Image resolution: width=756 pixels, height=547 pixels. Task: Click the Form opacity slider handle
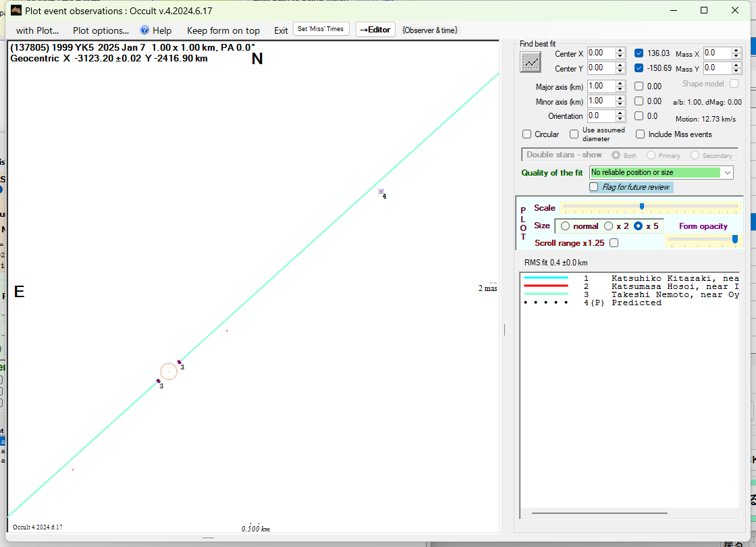[x=734, y=238]
